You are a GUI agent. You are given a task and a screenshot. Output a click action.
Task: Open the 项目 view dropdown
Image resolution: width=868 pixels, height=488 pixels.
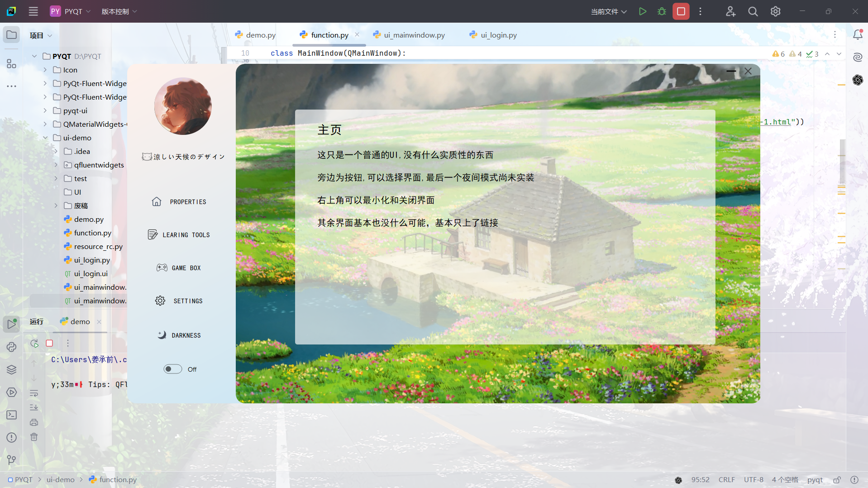point(41,35)
